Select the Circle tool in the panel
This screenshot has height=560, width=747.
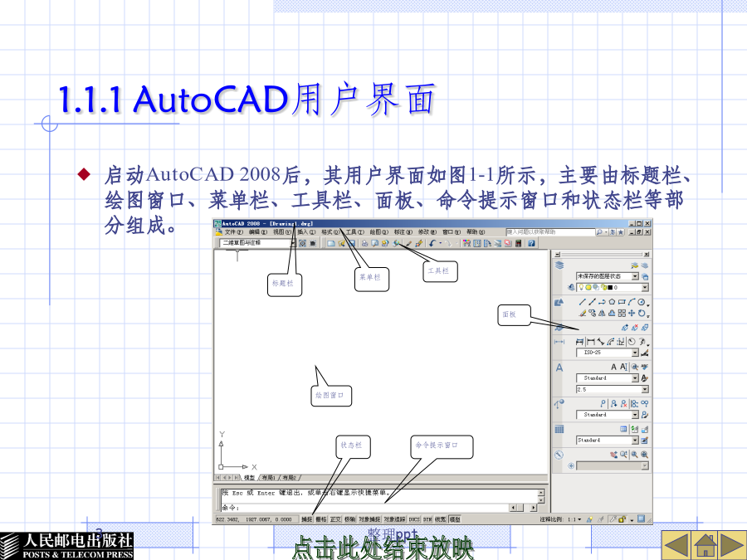[642, 302]
